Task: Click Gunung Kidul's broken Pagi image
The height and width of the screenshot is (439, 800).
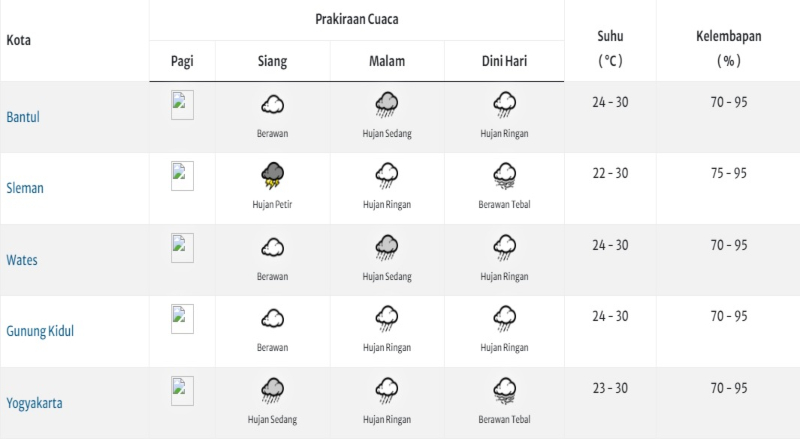Action: [x=182, y=319]
